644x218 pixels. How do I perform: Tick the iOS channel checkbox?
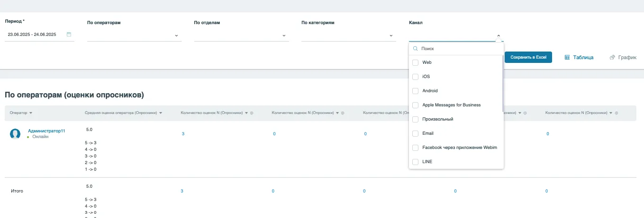[416, 77]
